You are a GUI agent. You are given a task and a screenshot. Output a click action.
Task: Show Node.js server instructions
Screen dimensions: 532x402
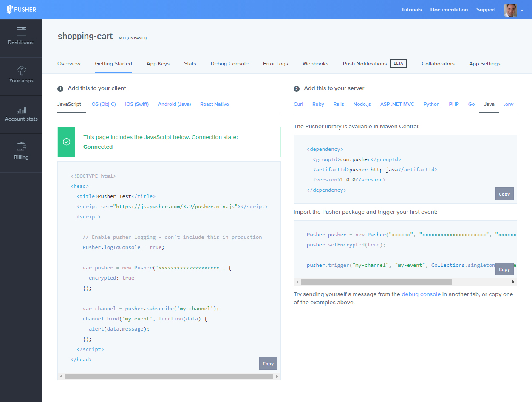[x=362, y=104]
